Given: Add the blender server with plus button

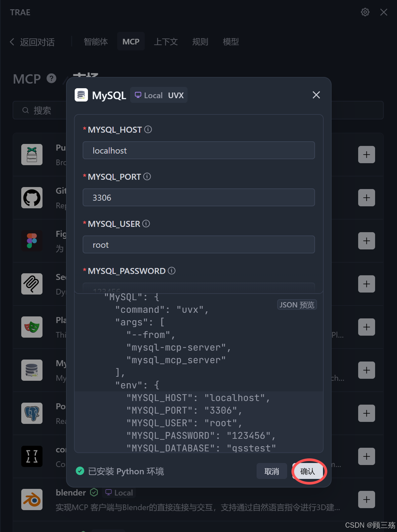Looking at the screenshot, I should point(366,499).
